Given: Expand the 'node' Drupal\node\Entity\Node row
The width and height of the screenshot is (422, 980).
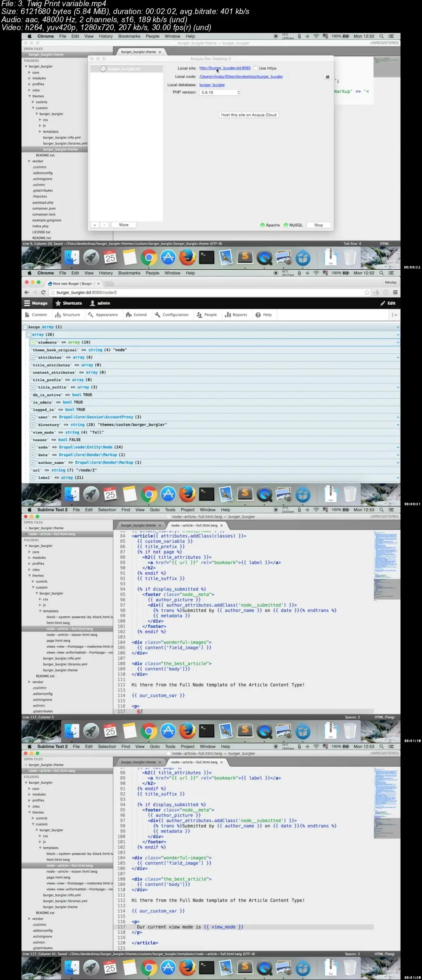Looking at the screenshot, I should click(33, 447).
